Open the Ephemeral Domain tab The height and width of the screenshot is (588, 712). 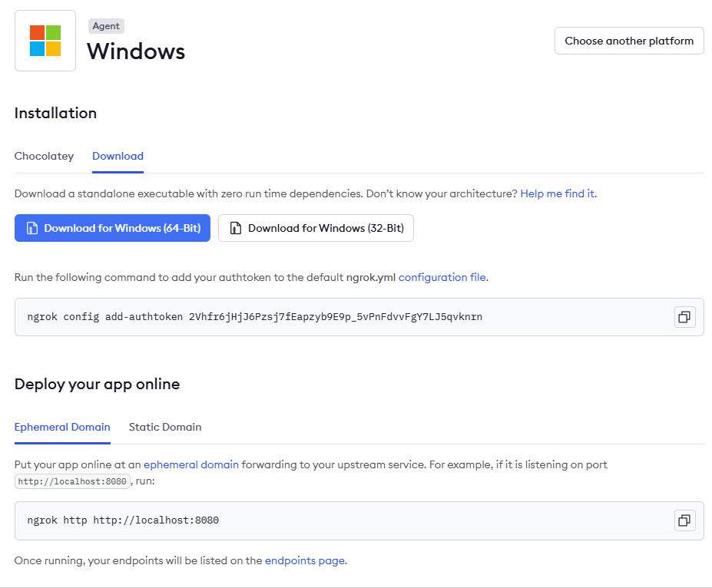tap(62, 427)
